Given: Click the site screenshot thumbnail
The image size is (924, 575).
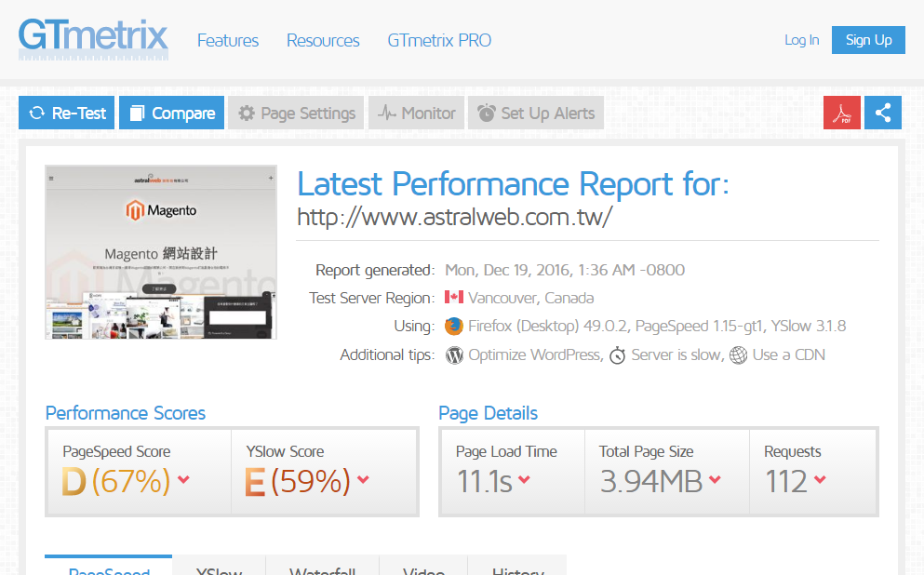Looking at the screenshot, I should (161, 252).
